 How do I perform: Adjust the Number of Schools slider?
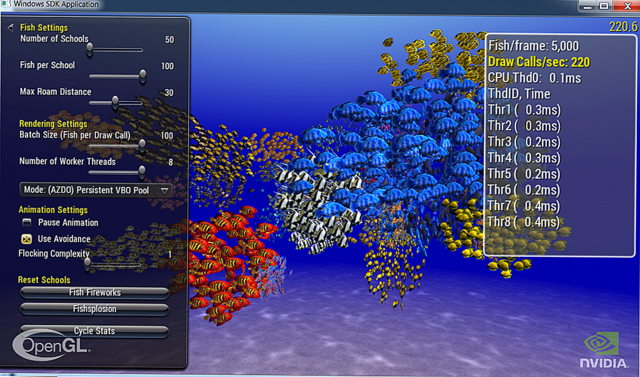pyautogui.click(x=116, y=50)
